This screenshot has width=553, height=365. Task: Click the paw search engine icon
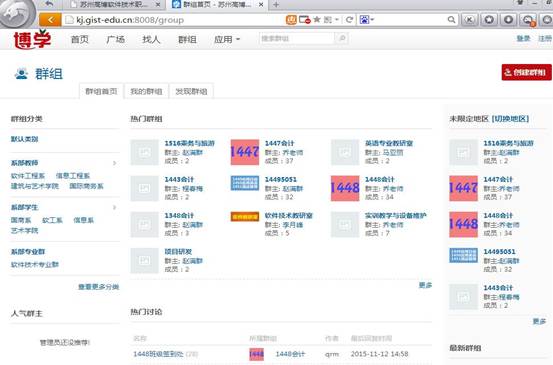click(x=364, y=20)
